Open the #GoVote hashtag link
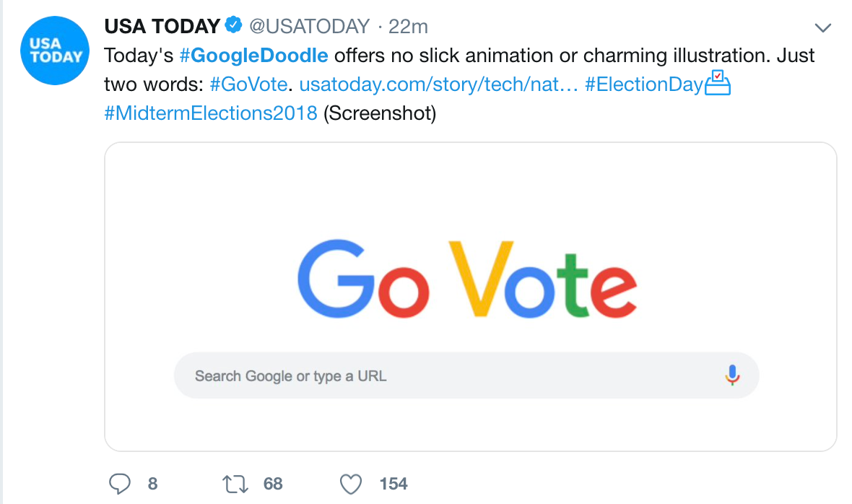Screen dimensions: 852x504 pos(248,84)
